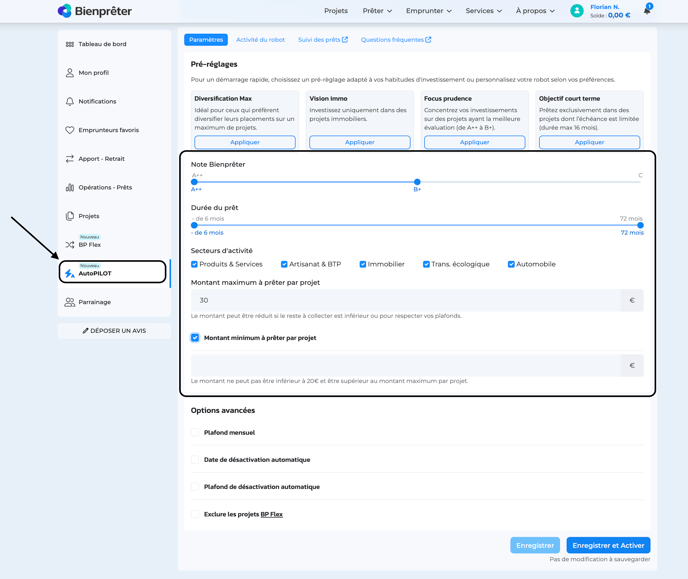
Task: Open the Suivi des prêts tab link
Action: click(x=322, y=39)
